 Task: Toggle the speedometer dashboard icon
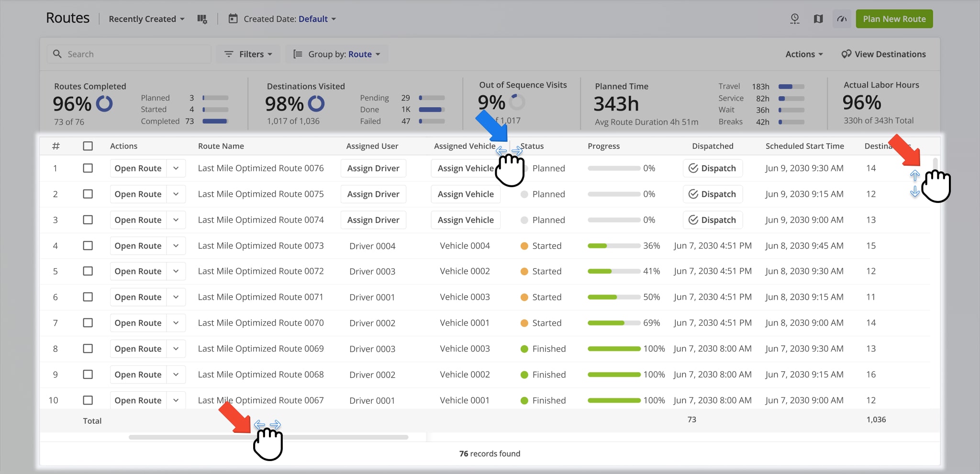[842, 19]
